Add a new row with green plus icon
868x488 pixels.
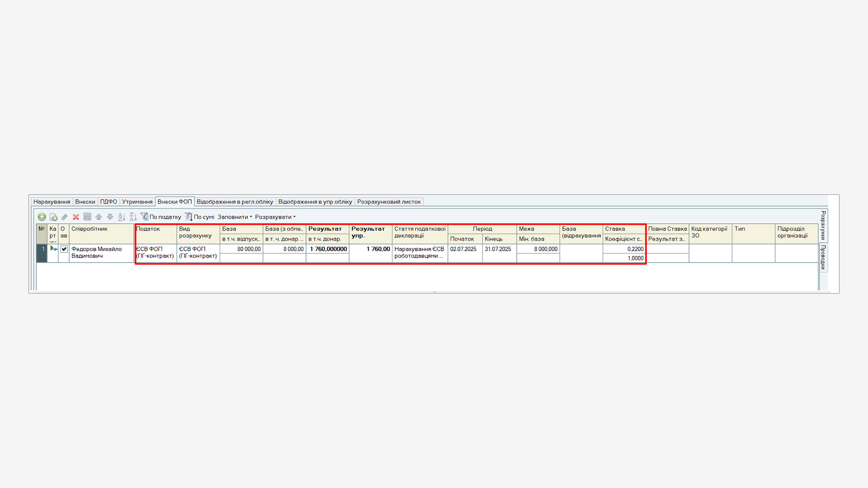coord(42,217)
